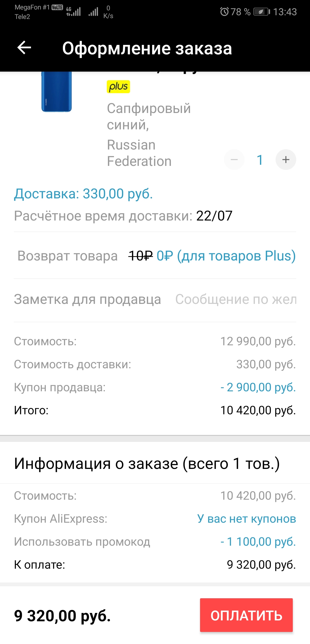Tap the alarm clock status icon
The width and height of the screenshot is (310, 644).
pyautogui.click(x=224, y=12)
